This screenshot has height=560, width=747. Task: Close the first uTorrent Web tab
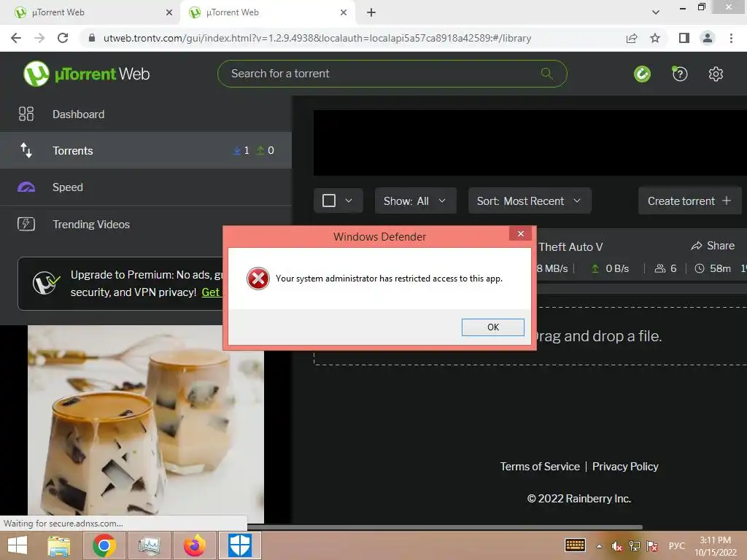point(169,12)
